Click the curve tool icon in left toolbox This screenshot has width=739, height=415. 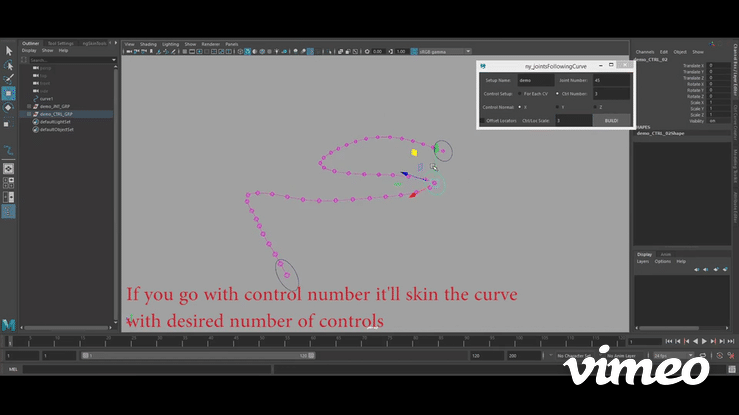(8, 151)
